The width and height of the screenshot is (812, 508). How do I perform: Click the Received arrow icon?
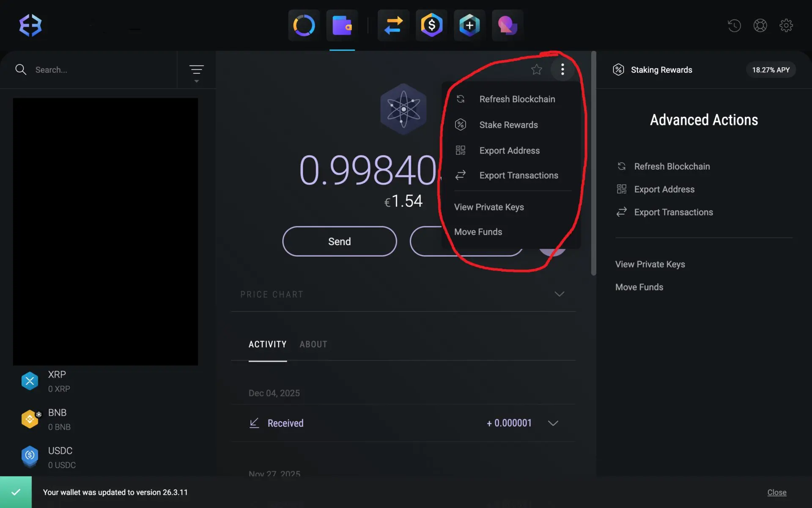(254, 423)
